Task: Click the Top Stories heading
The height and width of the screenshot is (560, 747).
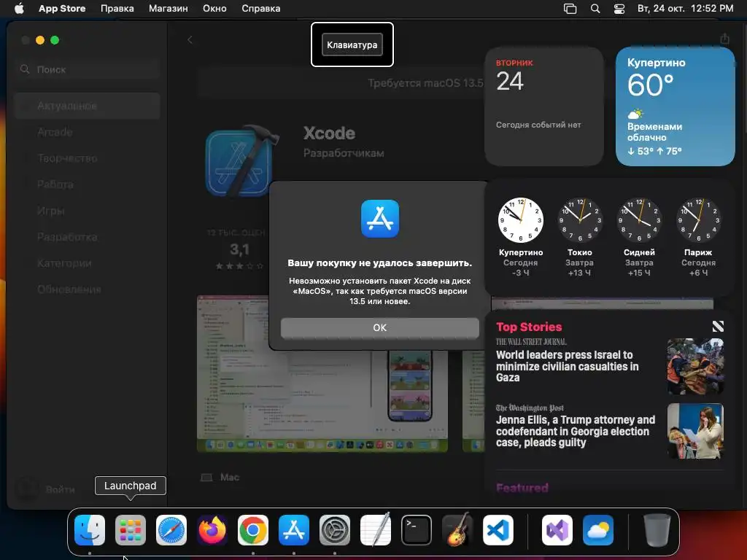Action: [x=529, y=327]
